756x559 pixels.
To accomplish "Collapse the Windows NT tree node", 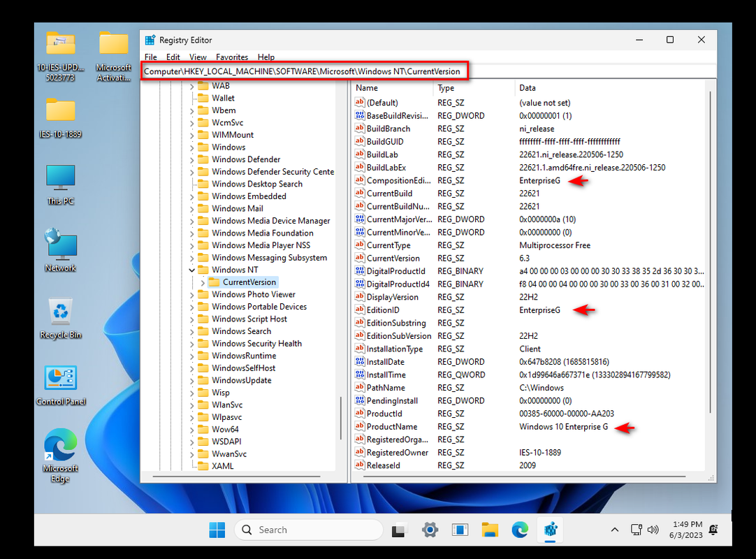I will [192, 270].
